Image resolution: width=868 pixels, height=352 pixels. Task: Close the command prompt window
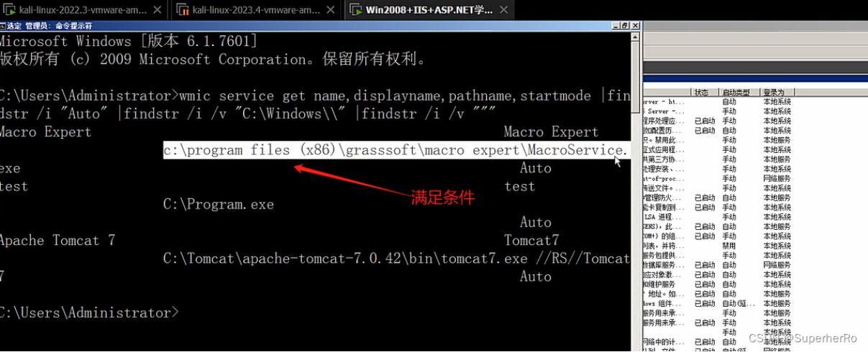634,25
